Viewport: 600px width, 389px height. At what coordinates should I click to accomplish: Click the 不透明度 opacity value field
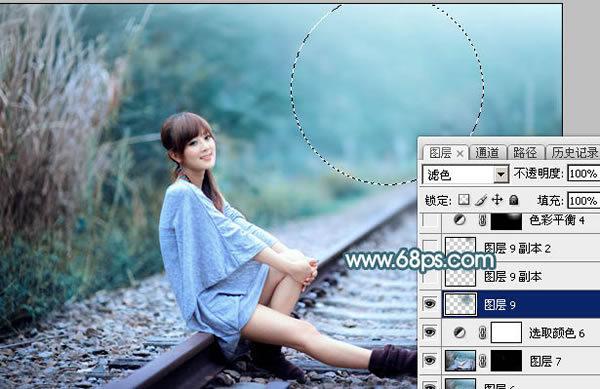click(x=584, y=174)
